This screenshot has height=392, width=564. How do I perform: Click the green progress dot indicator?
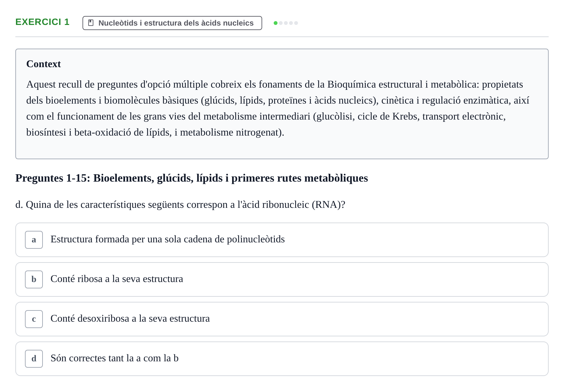[276, 23]
